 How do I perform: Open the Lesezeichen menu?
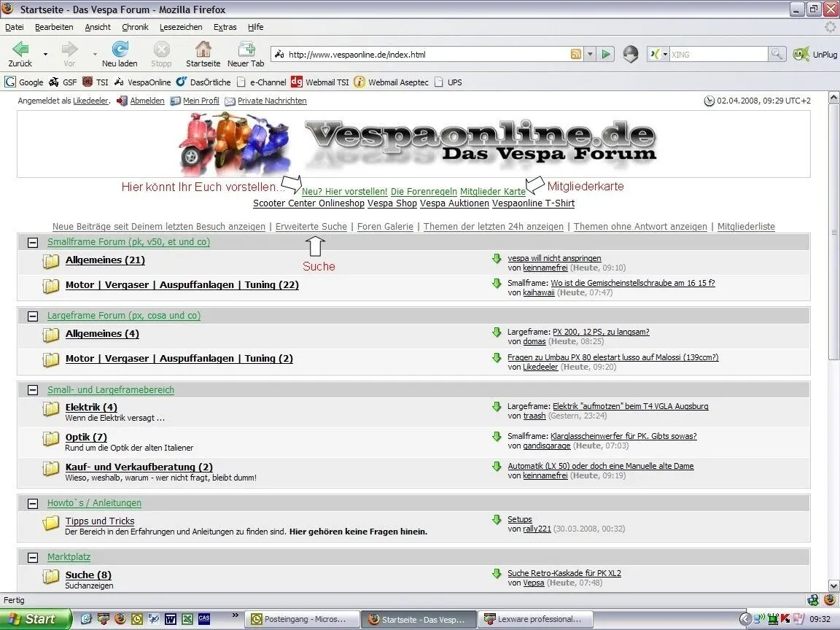pyautogui.click(x=181, y=27)
